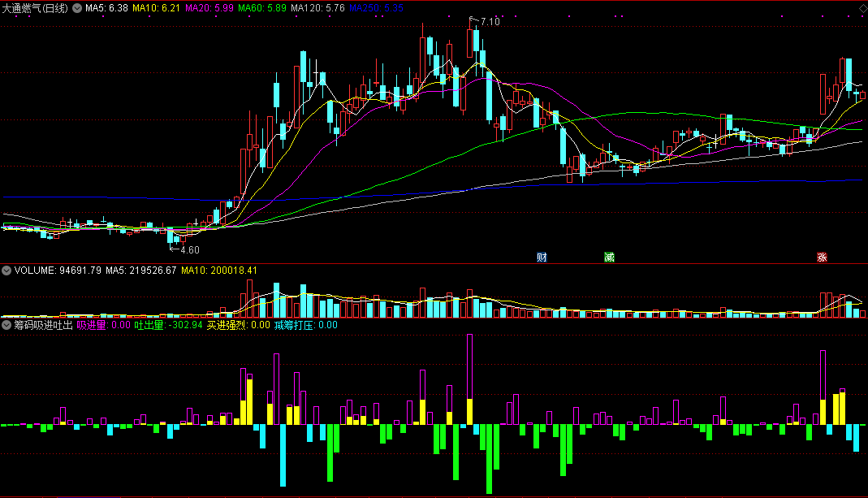
Task: Click the 4.60 low price marker
Action: (190, 250)
